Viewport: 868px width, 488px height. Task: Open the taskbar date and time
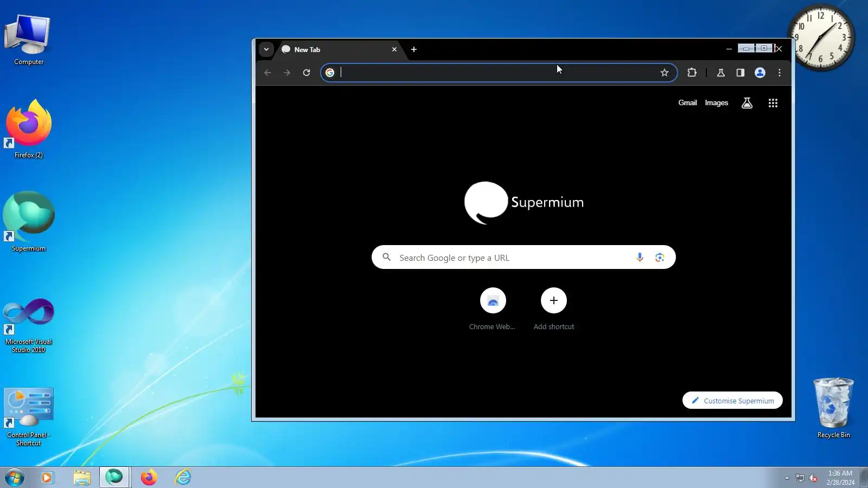click(840, 478)
